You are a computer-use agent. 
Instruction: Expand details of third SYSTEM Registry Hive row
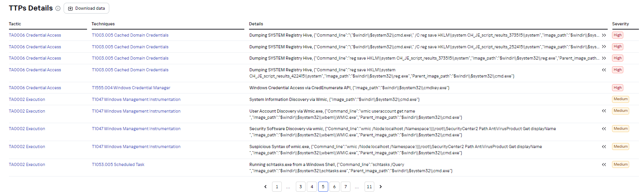604,58
